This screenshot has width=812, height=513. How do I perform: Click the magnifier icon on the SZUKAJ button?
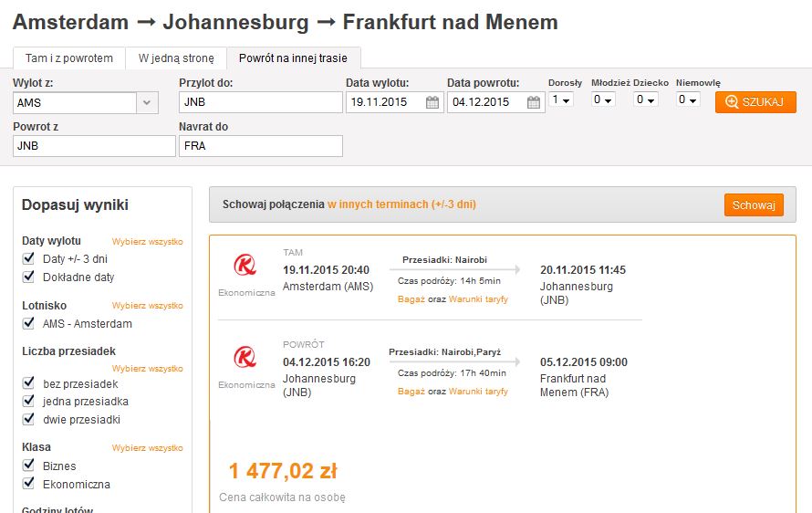pos(732,102)
